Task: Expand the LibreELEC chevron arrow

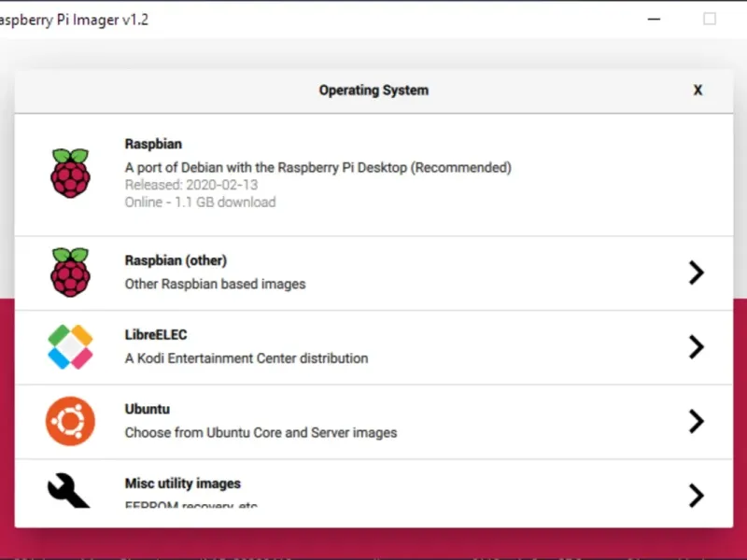Action: 696,347
